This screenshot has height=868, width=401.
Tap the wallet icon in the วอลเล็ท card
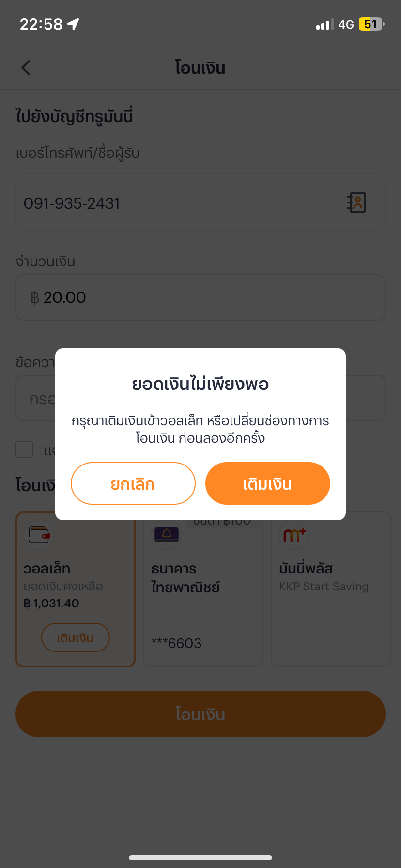pos(39,535)
